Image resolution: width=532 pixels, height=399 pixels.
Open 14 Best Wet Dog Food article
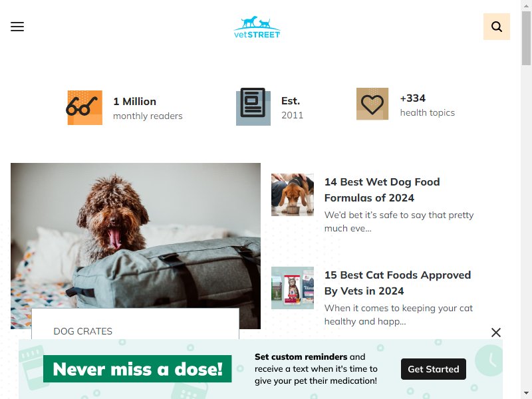click(382, 190)
